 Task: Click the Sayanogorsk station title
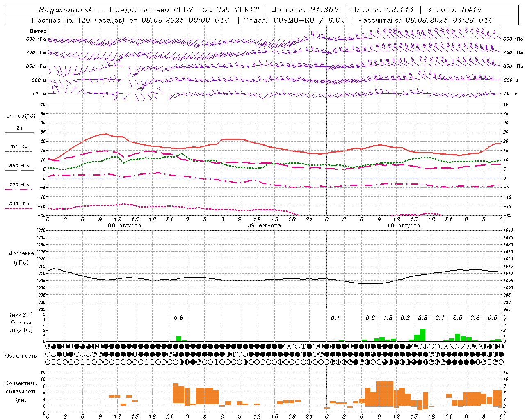point(66,10)
